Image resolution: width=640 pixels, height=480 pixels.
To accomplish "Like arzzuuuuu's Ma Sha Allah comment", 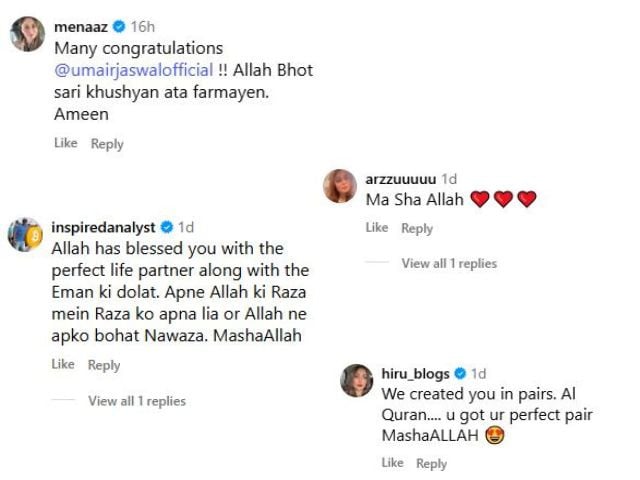I will (x=376, y=228).
